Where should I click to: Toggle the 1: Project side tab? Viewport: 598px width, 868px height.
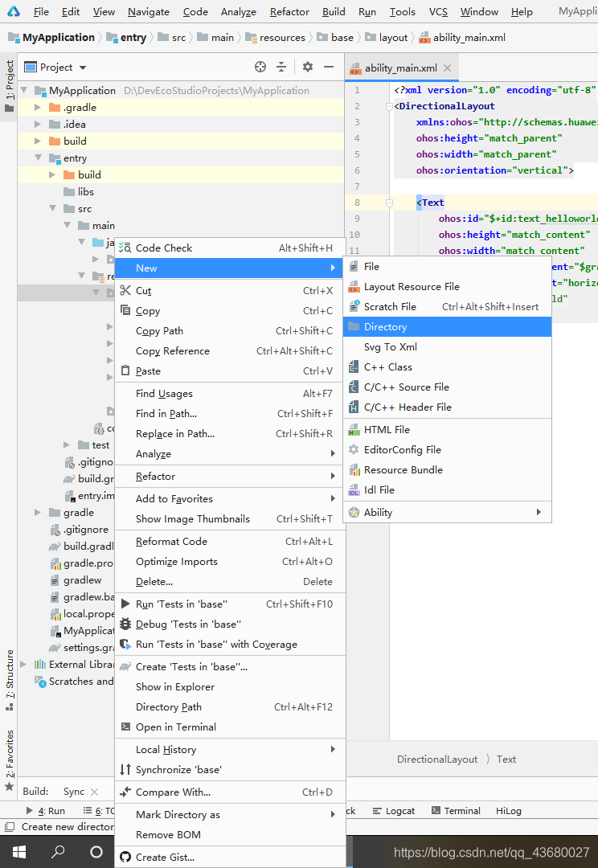click(x=9, y=86)
